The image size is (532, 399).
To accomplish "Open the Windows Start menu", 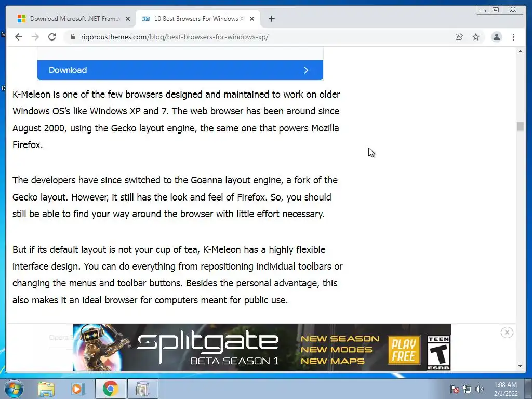I will point(14,389).
